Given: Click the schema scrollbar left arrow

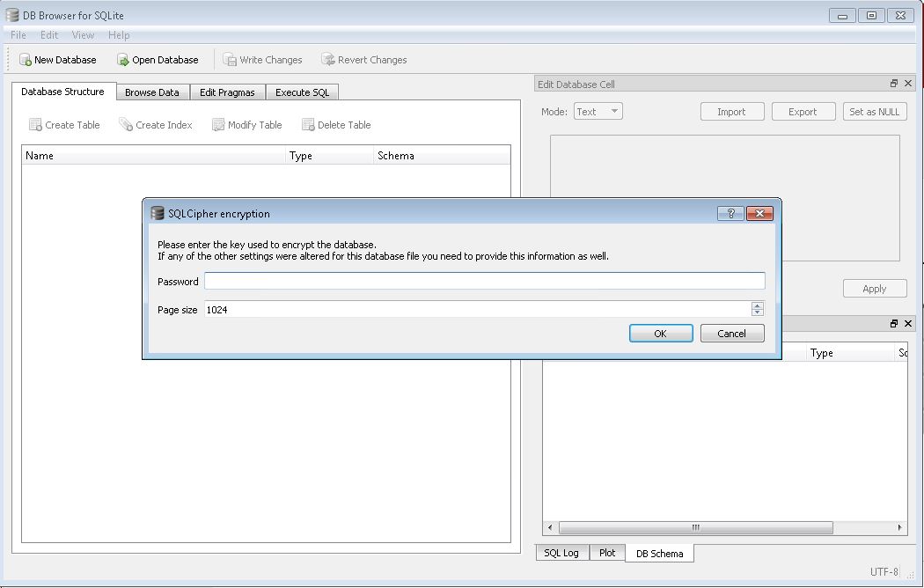Looking at the screenshot, I should coord(550,527).
